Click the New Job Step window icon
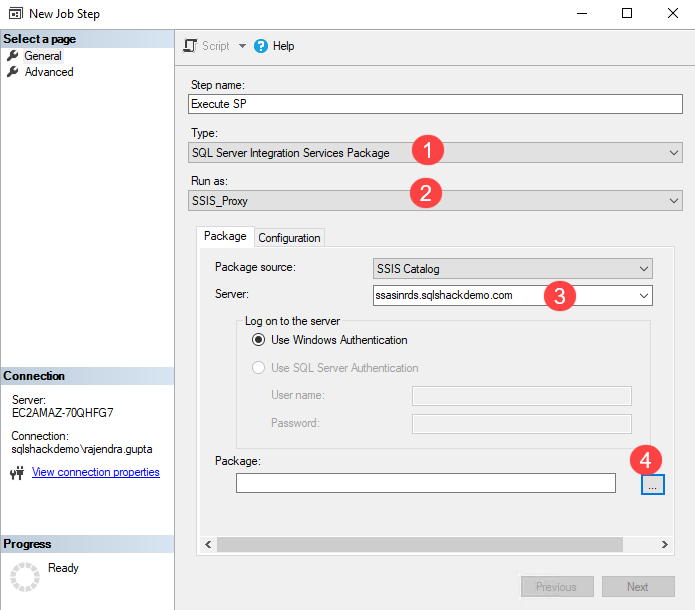This screenshot has height=610, width=695. 16,13
